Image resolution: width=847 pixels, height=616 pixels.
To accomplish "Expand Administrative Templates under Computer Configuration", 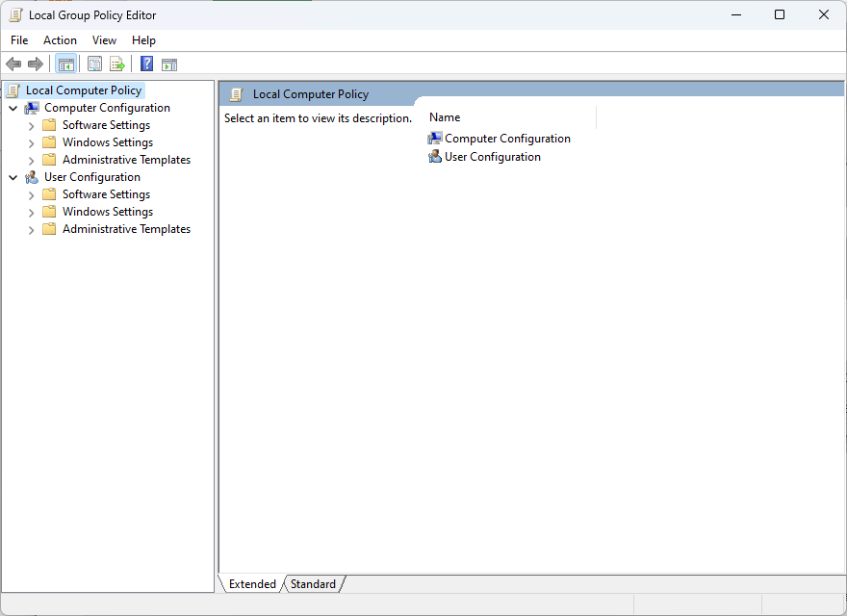I will coord(31,161).
